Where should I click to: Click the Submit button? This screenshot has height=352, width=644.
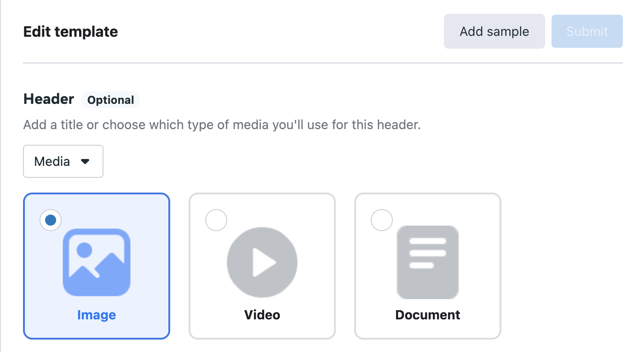point(587,31)
